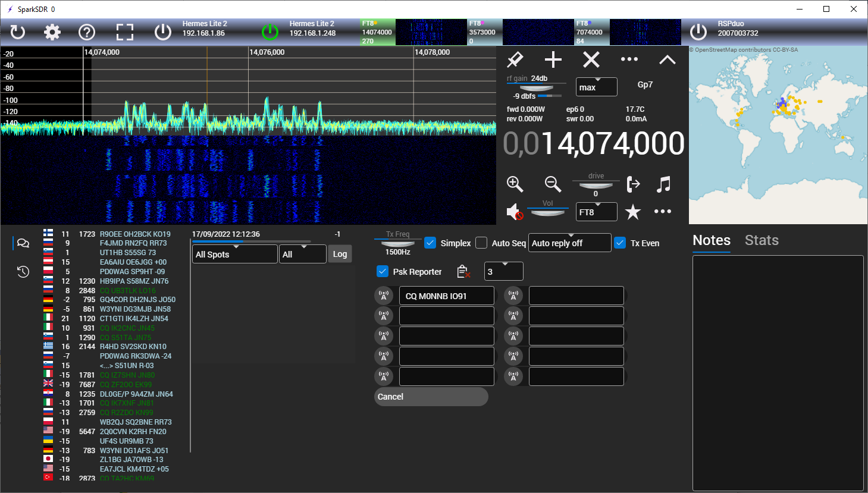Zoom out on the spectrum

[x=553, y=184]
